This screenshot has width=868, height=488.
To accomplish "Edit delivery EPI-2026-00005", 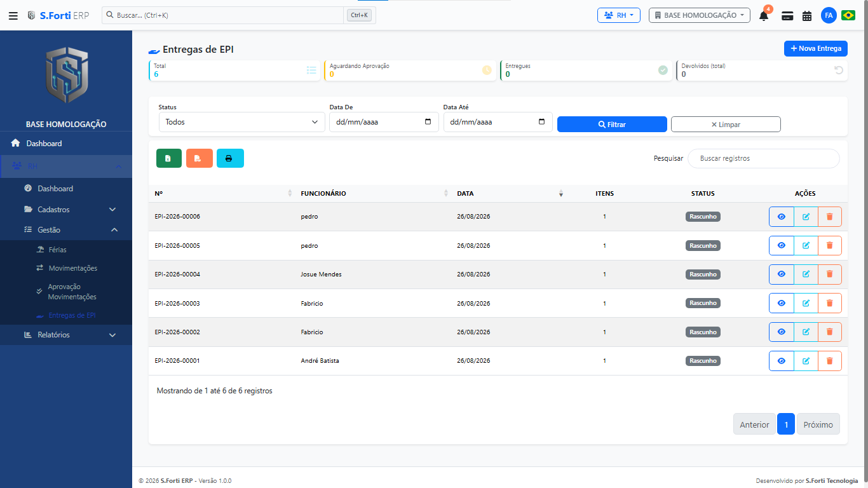I will [x=806, y=245].
